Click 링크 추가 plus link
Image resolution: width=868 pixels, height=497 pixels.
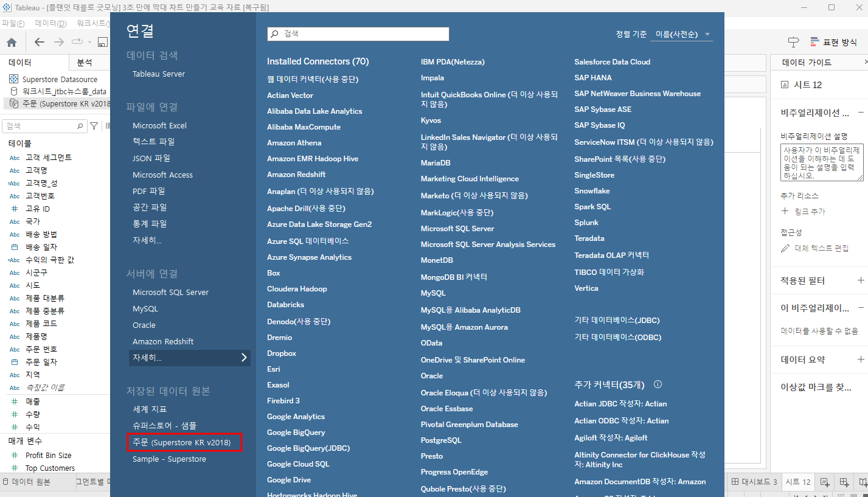(x=804, y=211)
